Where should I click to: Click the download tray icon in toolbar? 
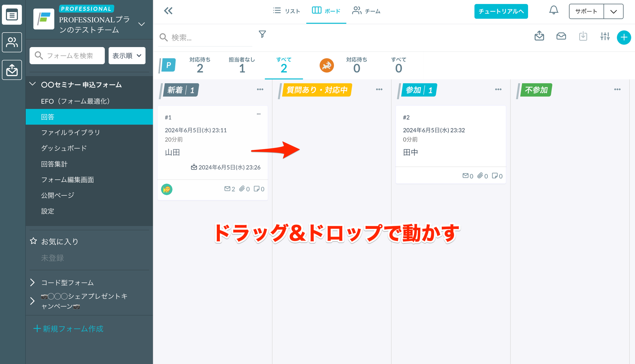[x=583, y=37]
